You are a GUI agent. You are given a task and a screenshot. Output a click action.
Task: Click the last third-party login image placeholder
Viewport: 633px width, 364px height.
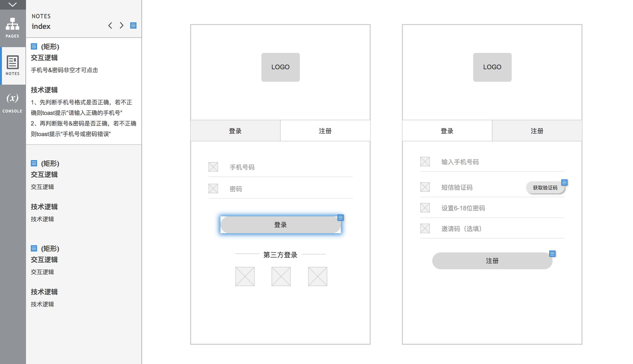pos(317,276)
